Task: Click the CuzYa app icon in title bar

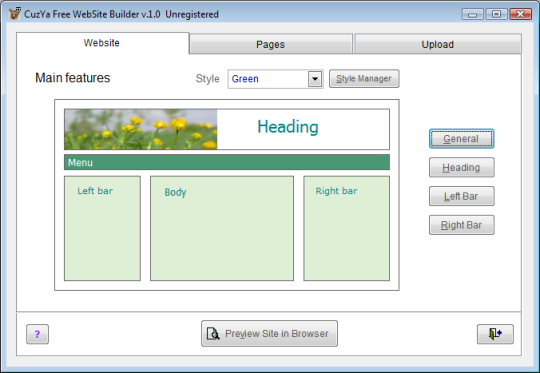Action: (14, 14)
